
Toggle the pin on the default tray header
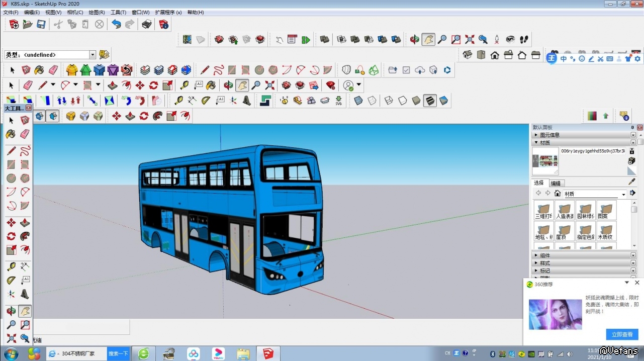coord(632,128)
